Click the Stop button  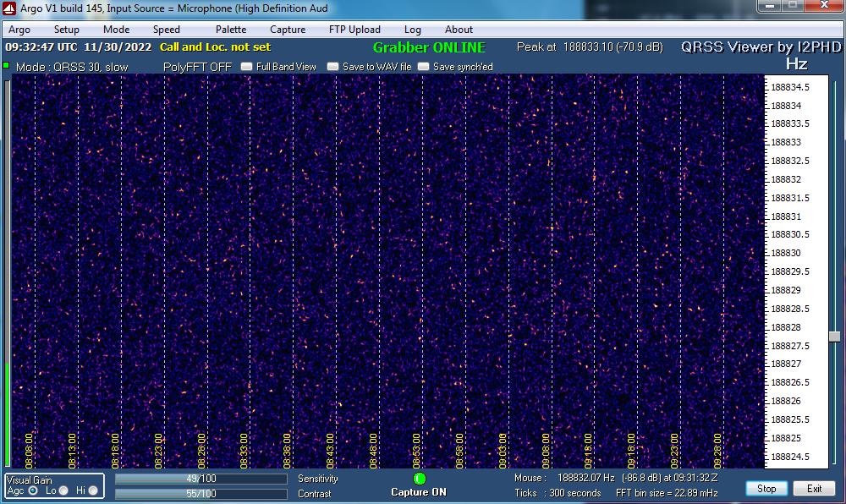coord(766,489)
